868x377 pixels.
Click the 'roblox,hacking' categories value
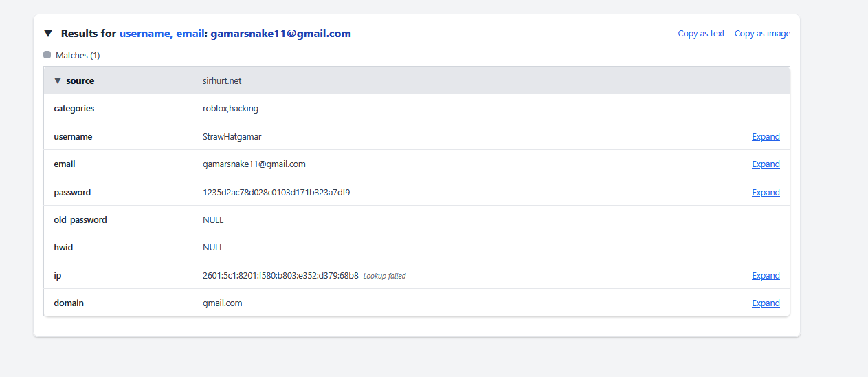click(230, 109)
